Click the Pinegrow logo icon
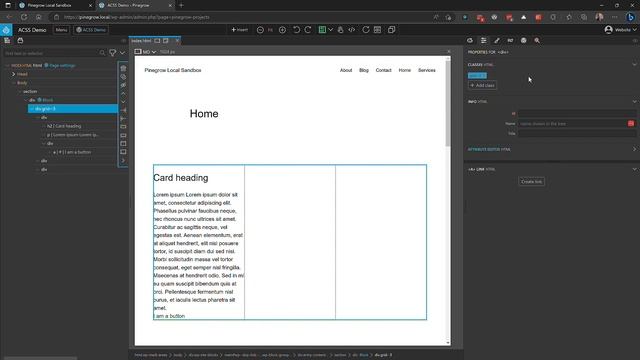 (6, 30)
